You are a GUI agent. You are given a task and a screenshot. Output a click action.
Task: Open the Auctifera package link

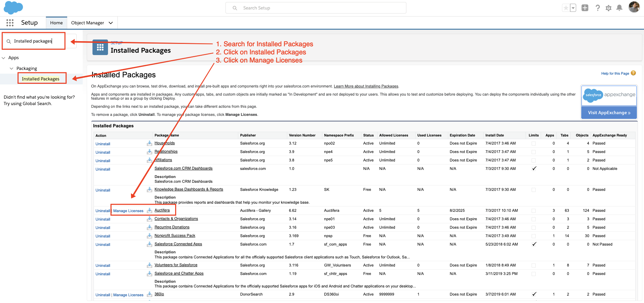[162, 210]
